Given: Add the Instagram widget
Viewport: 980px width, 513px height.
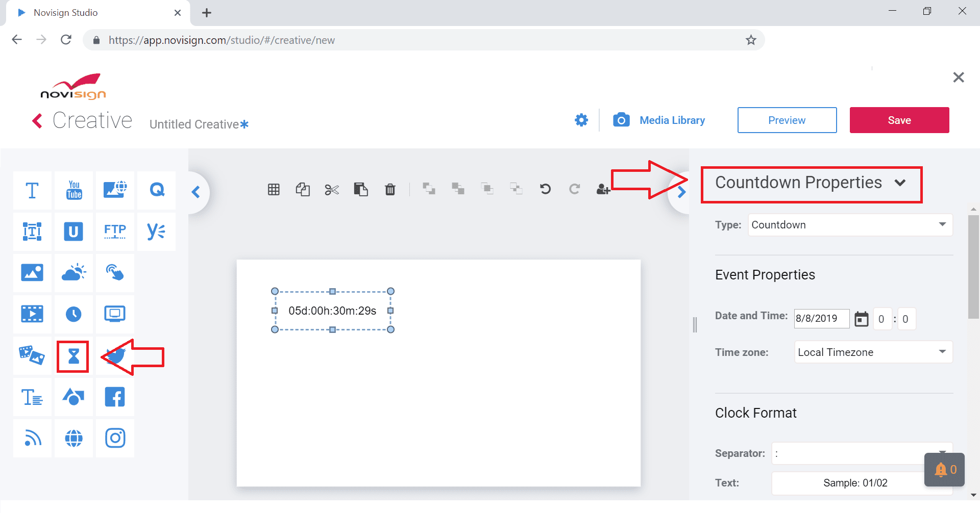Looking at the screenshot, I should (x=115, y=438).
